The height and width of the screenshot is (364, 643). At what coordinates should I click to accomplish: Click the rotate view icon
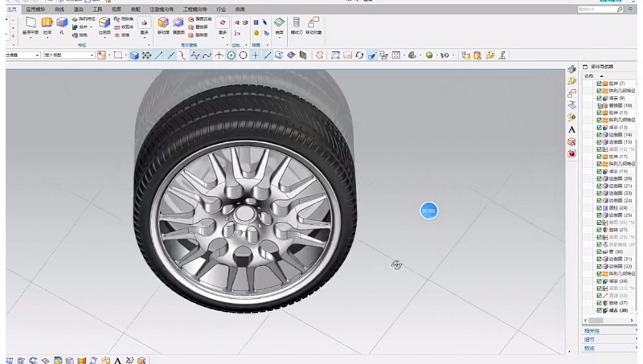coord(359,55)
